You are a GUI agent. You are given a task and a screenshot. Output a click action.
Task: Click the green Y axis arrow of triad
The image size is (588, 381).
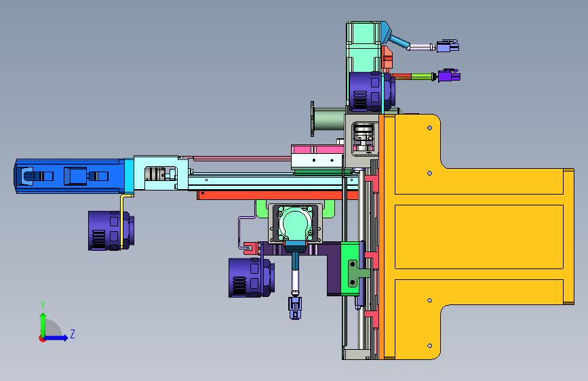point(43,324)
